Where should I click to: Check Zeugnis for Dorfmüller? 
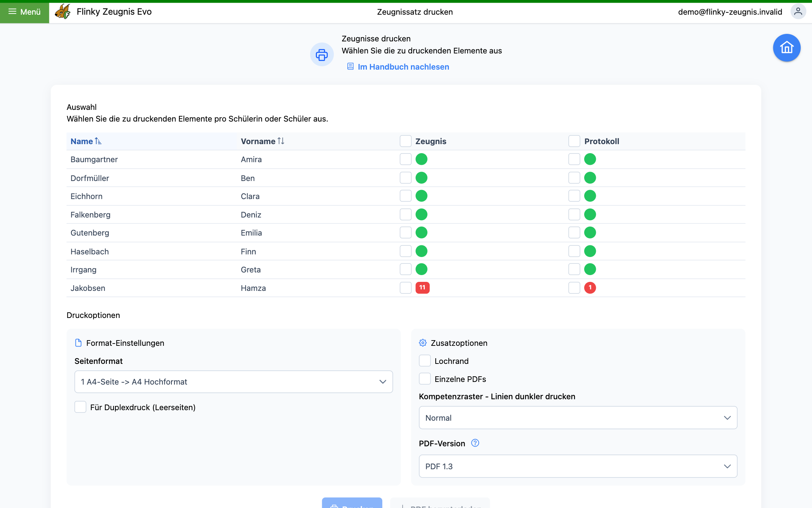coord(406,178)
